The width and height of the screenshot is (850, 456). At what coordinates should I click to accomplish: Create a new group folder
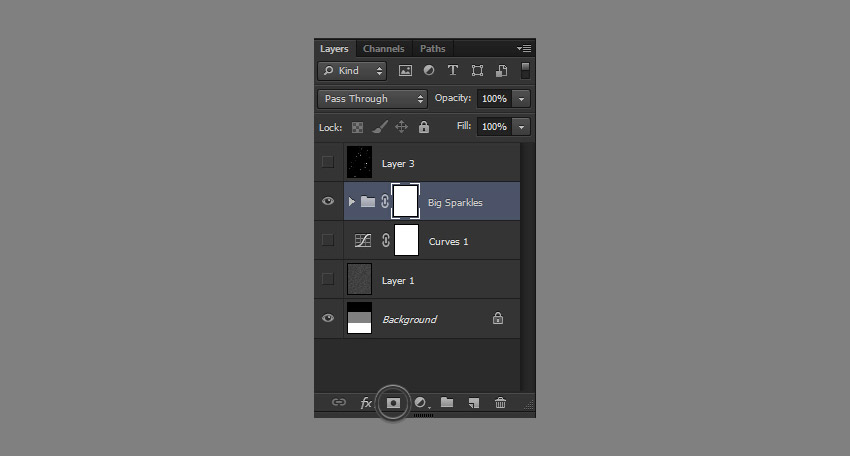447,402
